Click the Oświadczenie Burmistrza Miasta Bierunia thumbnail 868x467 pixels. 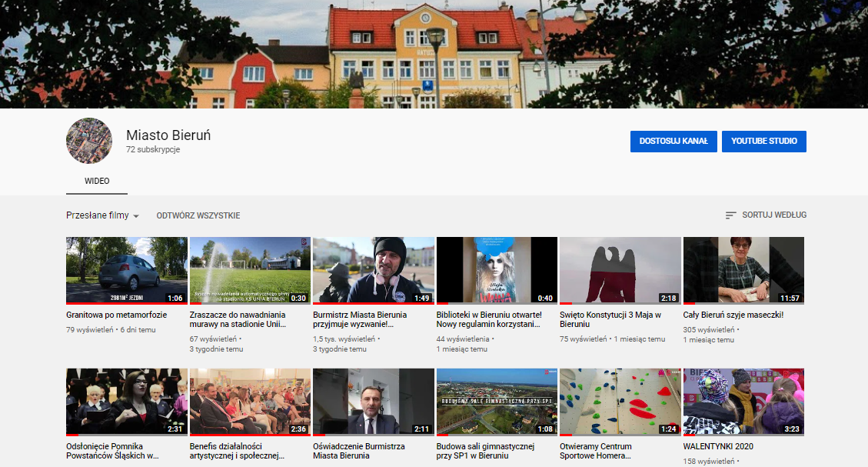click(373, 402)
